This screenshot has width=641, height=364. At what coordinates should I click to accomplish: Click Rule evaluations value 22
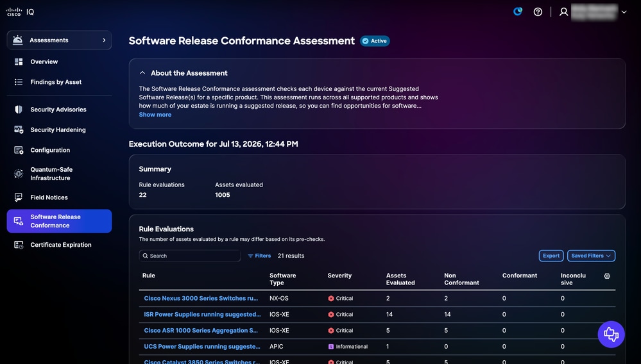pyautogui.click(x=142, y=195)
